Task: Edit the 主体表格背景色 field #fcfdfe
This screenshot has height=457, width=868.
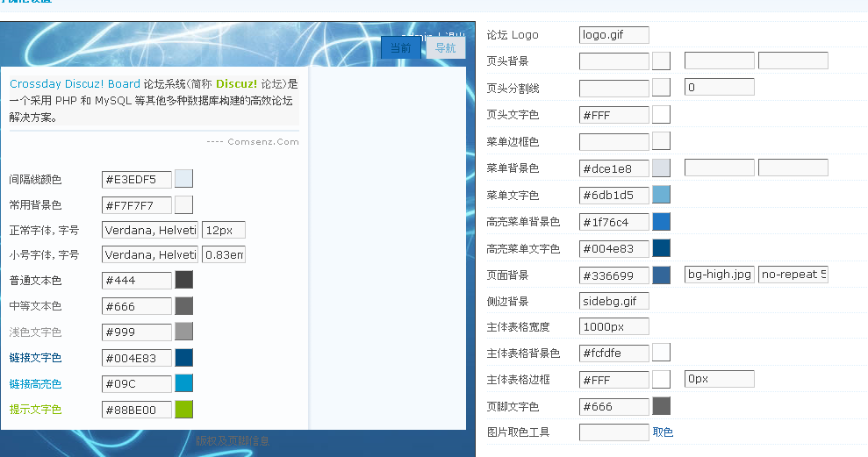Action: (x=613, y=353)
